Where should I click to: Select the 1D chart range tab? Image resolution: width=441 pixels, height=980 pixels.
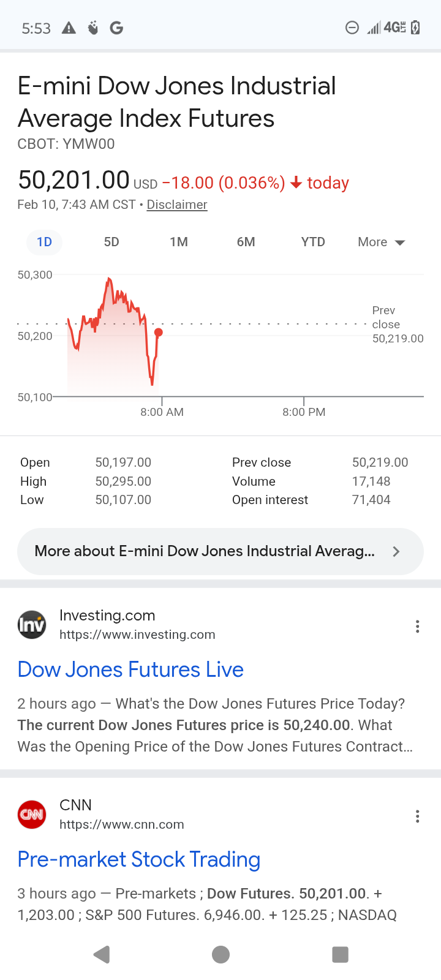[44, 242]
